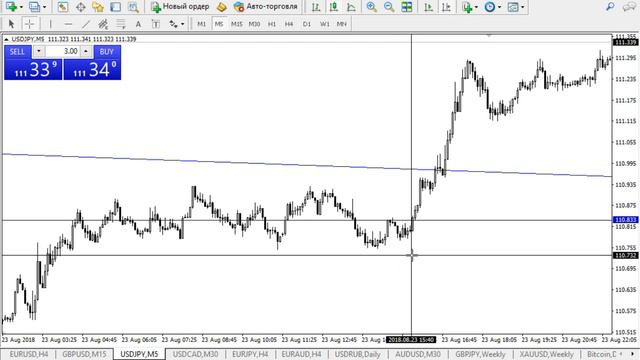This screenshot has width=640, height=360.
Task: Switch to H4 timeframe
Action: pos(289,24)
